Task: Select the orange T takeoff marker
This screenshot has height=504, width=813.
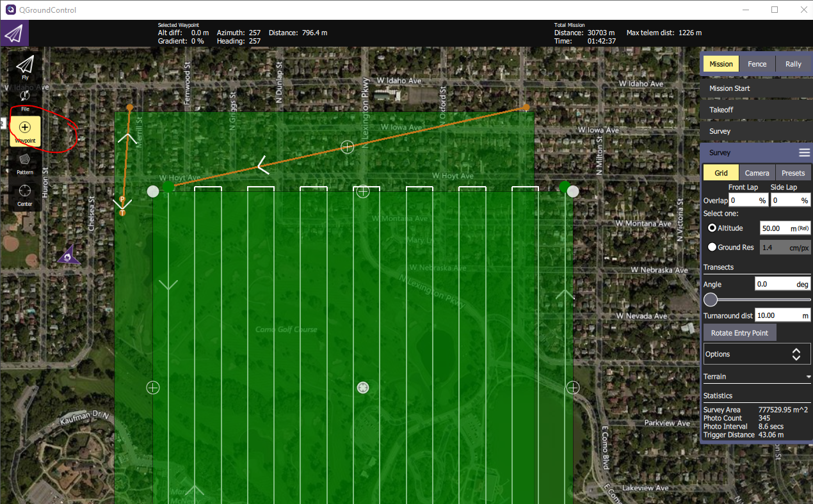Action: click(122, 212)
